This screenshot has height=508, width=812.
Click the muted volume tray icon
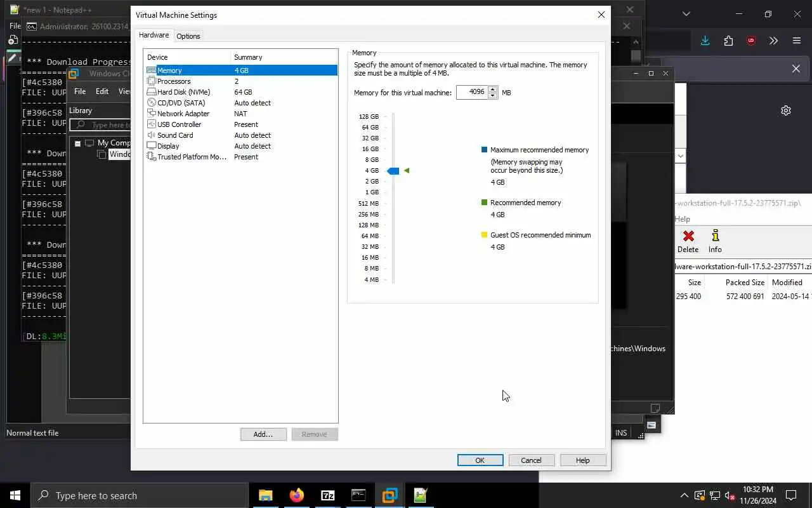pos(730,495)
